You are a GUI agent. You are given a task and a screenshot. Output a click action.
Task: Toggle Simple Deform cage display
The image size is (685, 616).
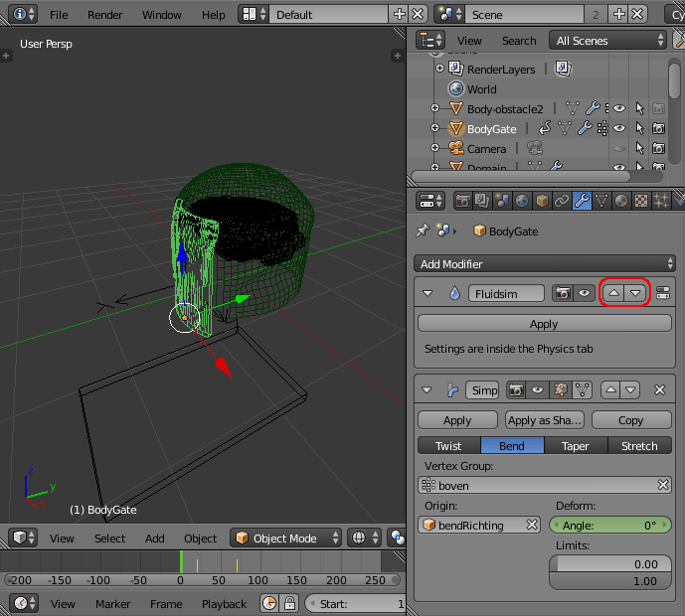[x=583, y=389]
